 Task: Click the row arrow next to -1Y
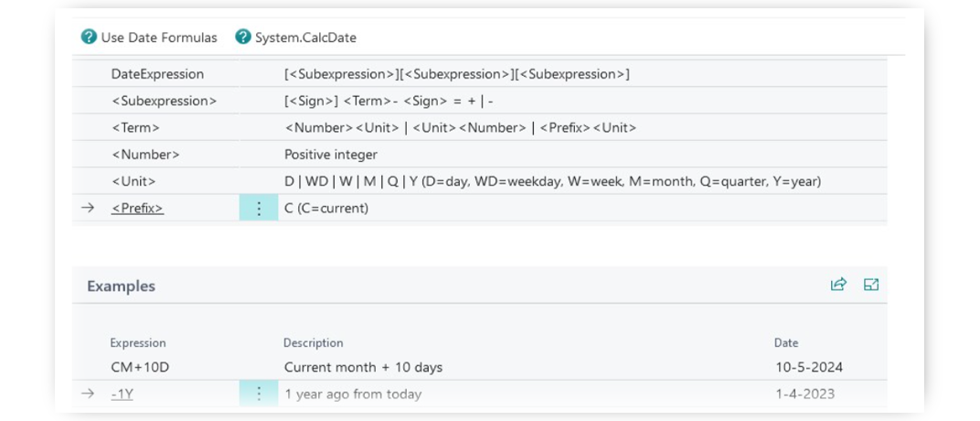[88, 394]
